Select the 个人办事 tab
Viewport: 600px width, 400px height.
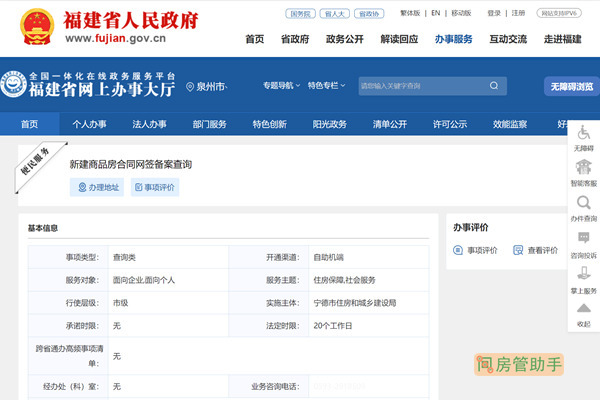coord(89,124)
